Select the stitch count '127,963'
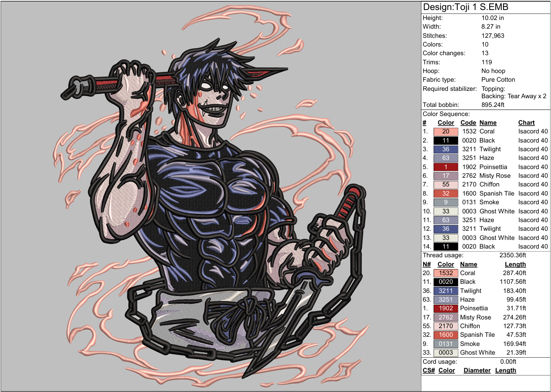This screenshot has width=551, height=392. point(493,36)
